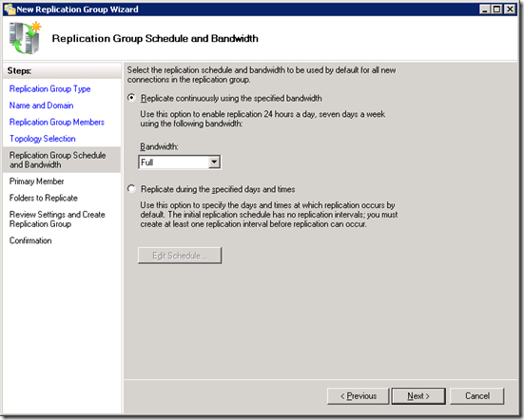
Task: Select Replication Group Schedule and Bandwidth step
Action: [x=62, y=160]
